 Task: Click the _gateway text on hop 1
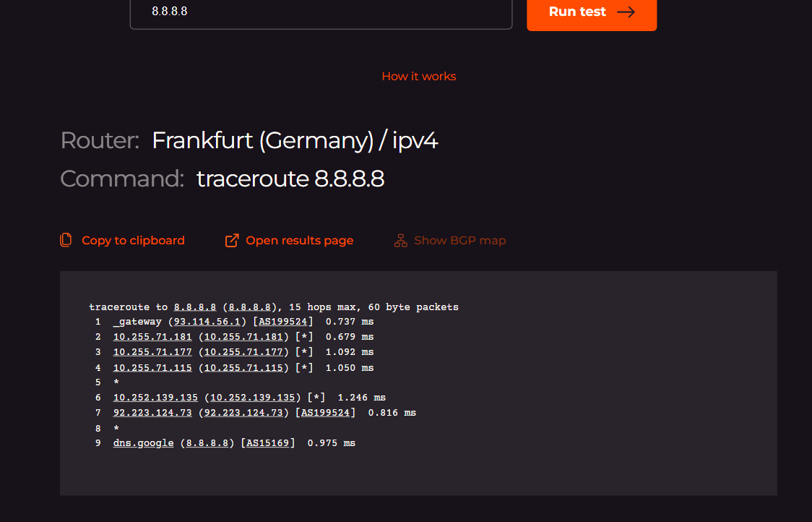coord(137,322)
